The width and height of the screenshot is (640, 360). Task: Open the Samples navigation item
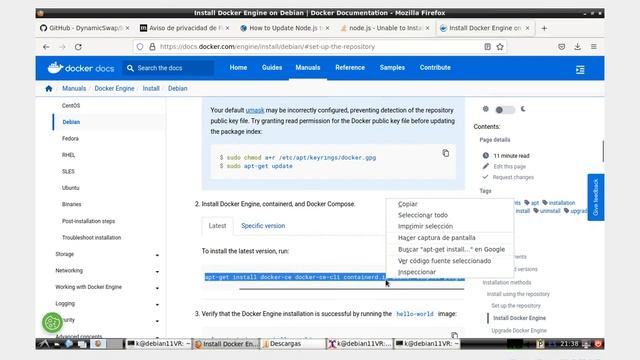point(392,68)
